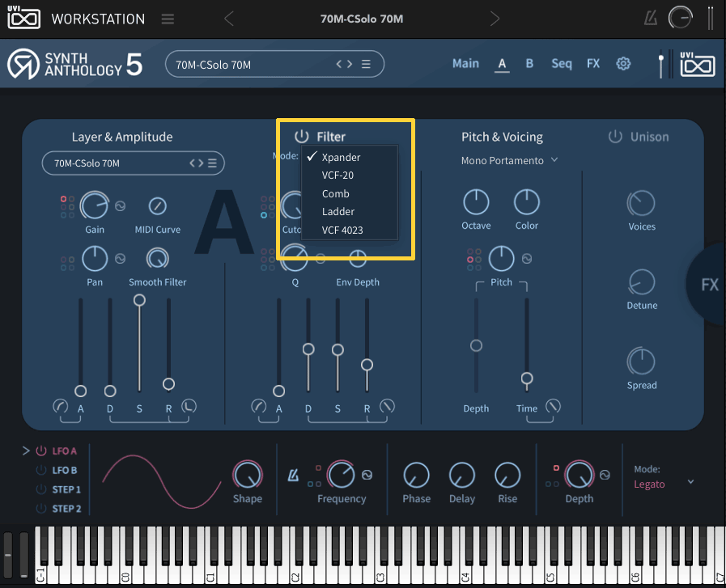Open Synth Anthology settings gear
Screen dimensions: 726x588
[623, 63]
